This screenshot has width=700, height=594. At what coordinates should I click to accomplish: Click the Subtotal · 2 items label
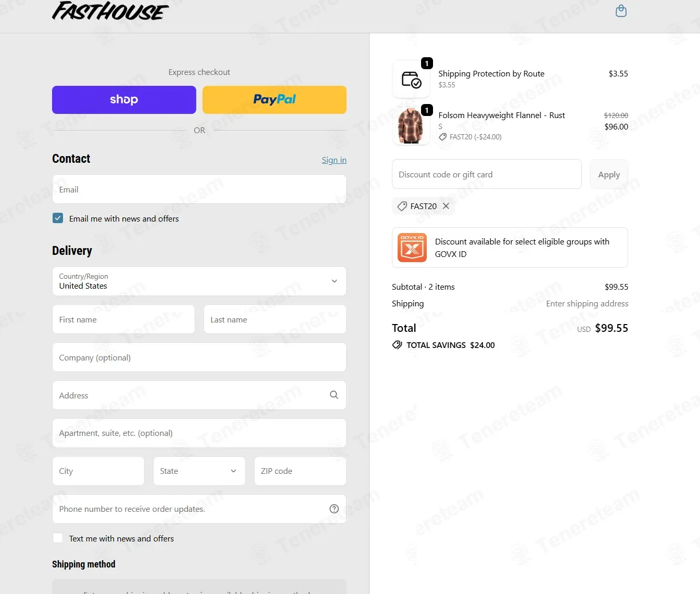pos(423,287)
